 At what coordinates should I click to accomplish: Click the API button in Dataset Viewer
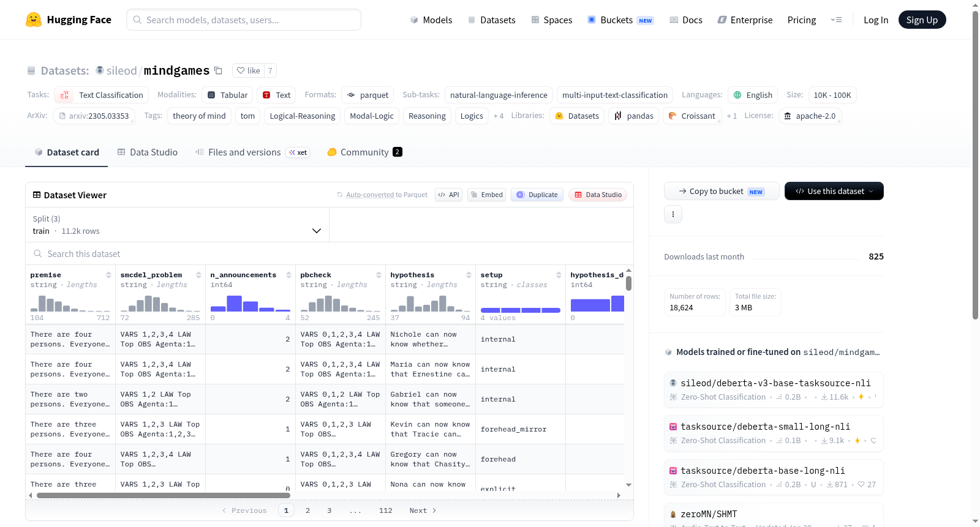(448, 195)
